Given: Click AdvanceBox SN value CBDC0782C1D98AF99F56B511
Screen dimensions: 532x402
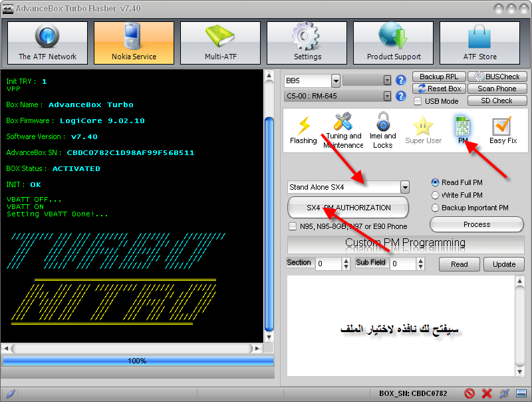Looking at the screenshot, I should (130, 153).
